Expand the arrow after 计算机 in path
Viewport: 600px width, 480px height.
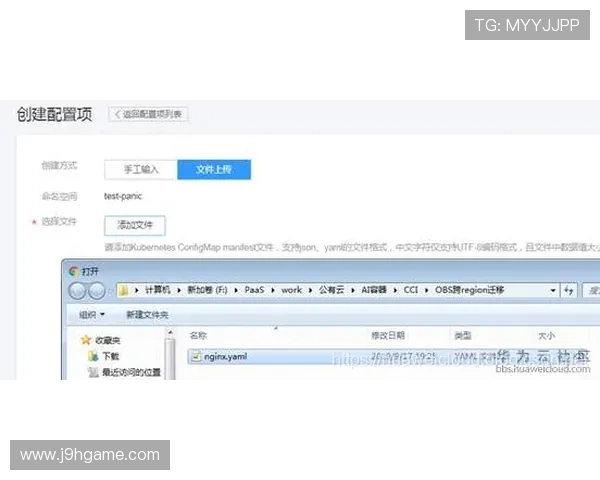click(x=179, y=291)
